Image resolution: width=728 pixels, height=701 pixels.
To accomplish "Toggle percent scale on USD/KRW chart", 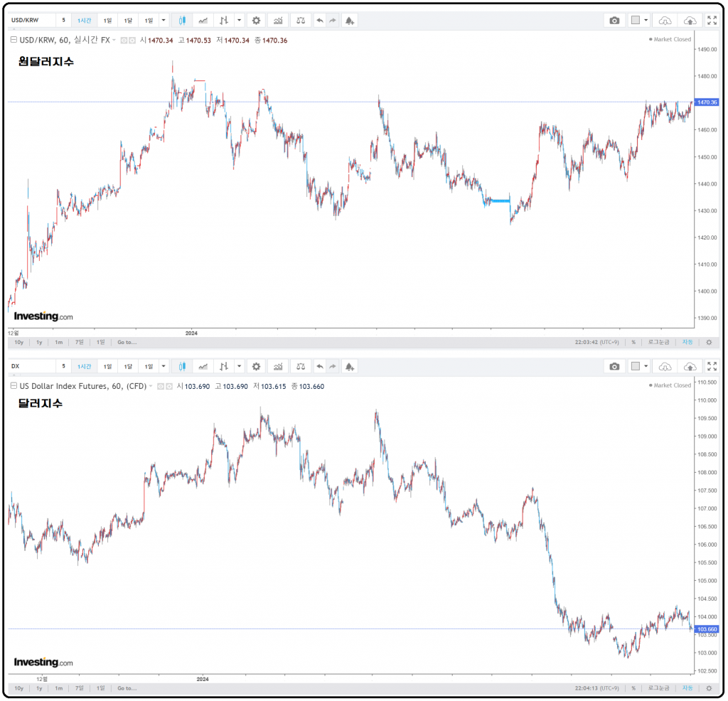I will coord(633,342).
